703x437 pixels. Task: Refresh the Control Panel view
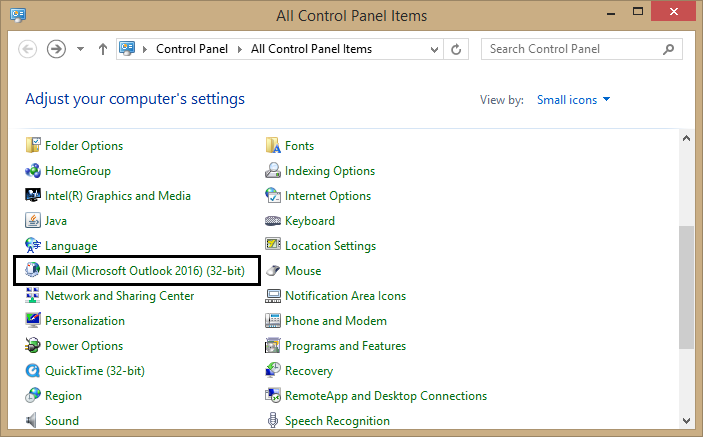(x=456, y=49)
